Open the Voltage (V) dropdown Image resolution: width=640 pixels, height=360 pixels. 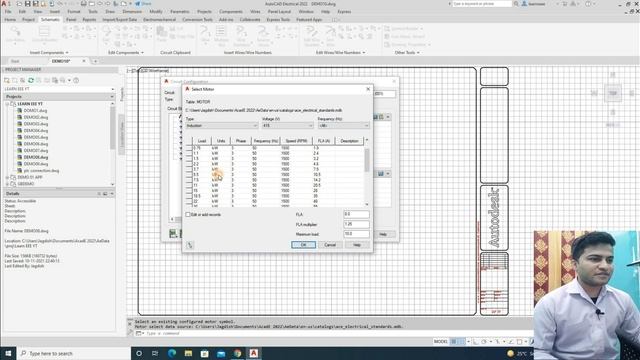pos(288,126)
